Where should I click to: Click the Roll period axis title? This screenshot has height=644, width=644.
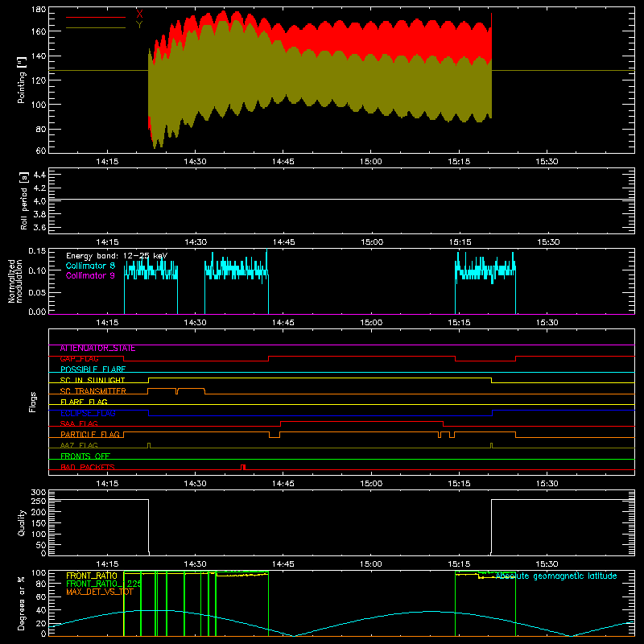(x=23, y=200)
